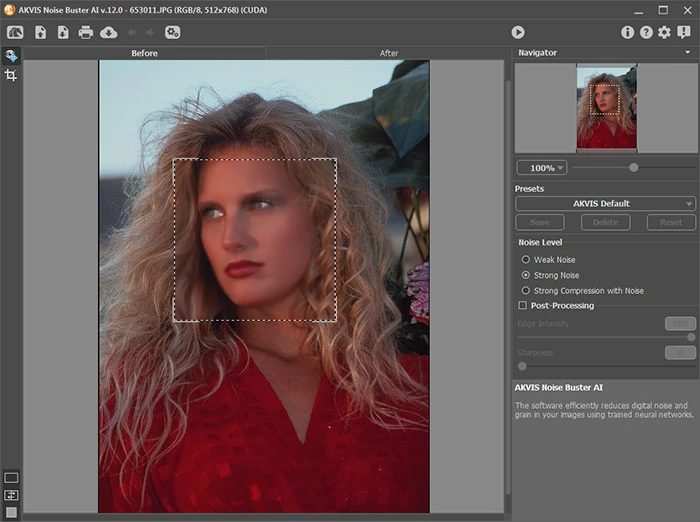Image resolution: width=700 pixels, height=522 pixels.
Task: Open the news notification icon
Action: click(x=683, y=32)
